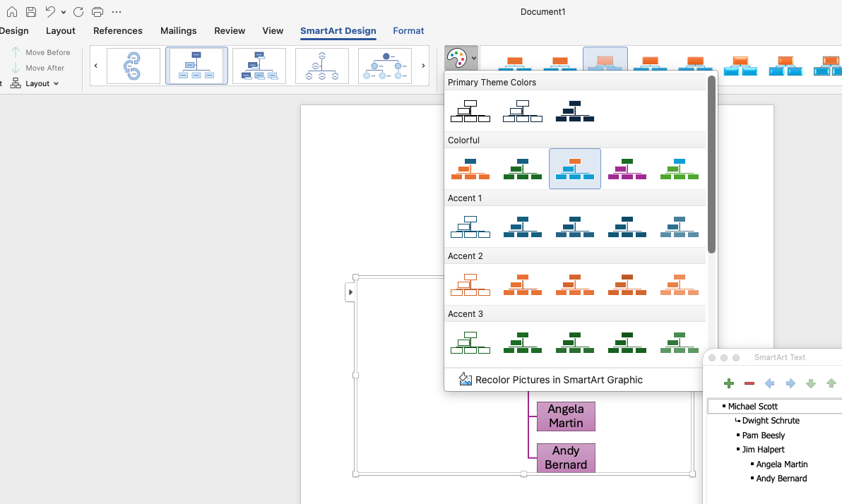Apply Accent 2 faded light orange scheme
The height and width of the screenshot is (504, 842).
[680, 285]
